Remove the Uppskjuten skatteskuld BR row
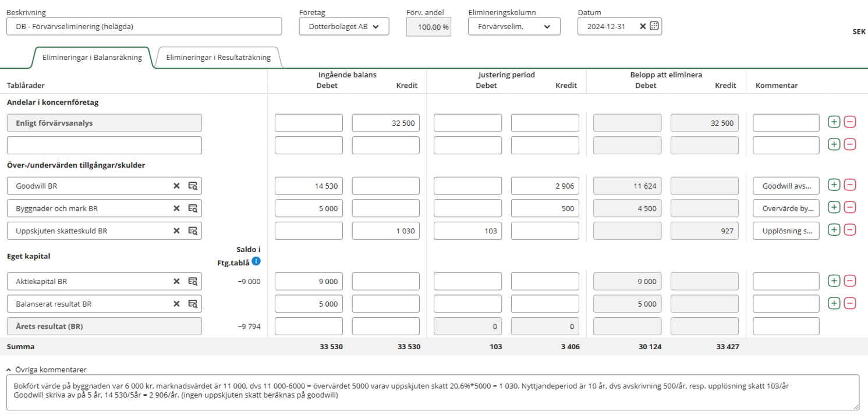This screenshot has height=415, width=868. click(x=850, y=230)
